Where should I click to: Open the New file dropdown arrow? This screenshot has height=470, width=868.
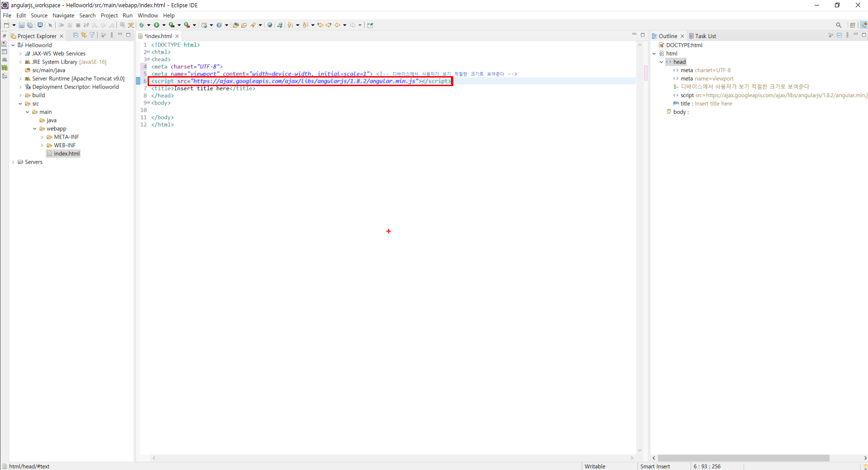click(x=14, y=25)
